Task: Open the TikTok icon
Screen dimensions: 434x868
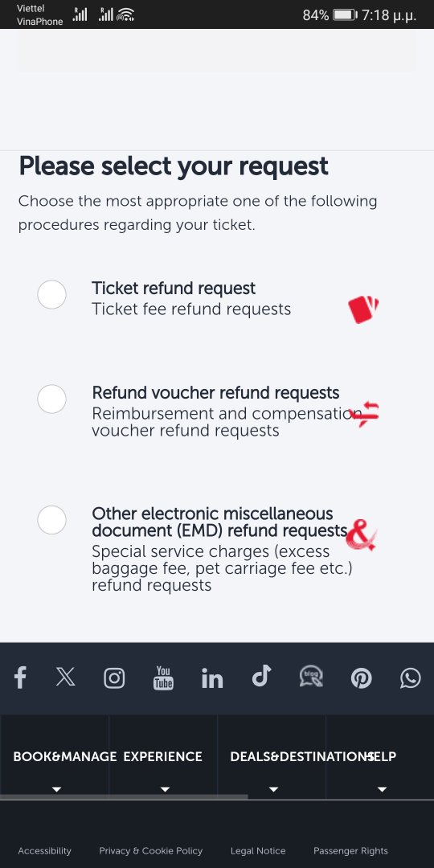Action: pos(261,677)
